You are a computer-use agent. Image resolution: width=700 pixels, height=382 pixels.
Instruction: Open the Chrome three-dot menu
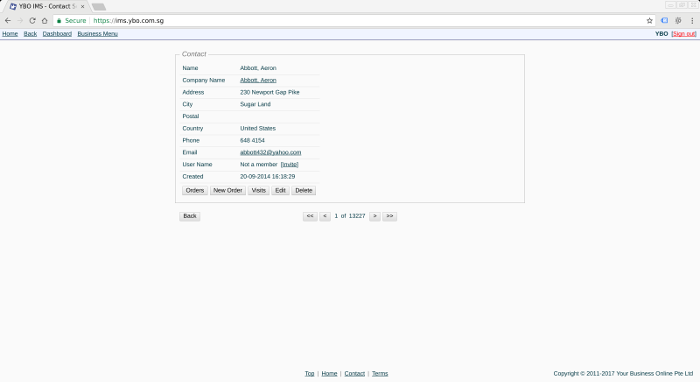pyautogui.click(x=692, y=21)
